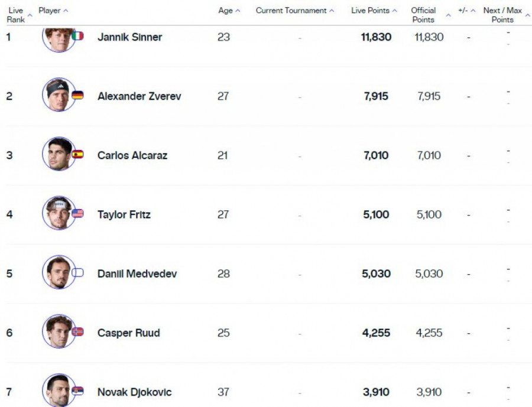The image size is (532, 407).
Task: Sort by Next / Max Points header
Action: (x=506, y=15)
